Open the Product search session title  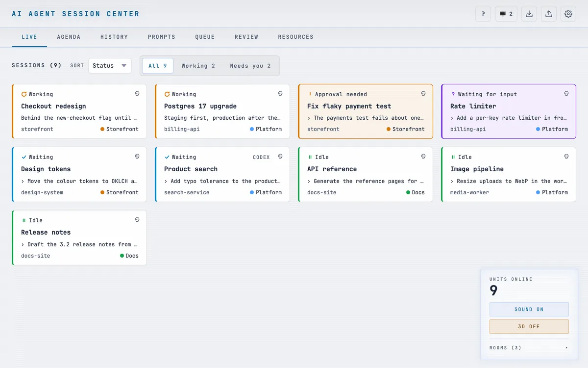[191, 169]
